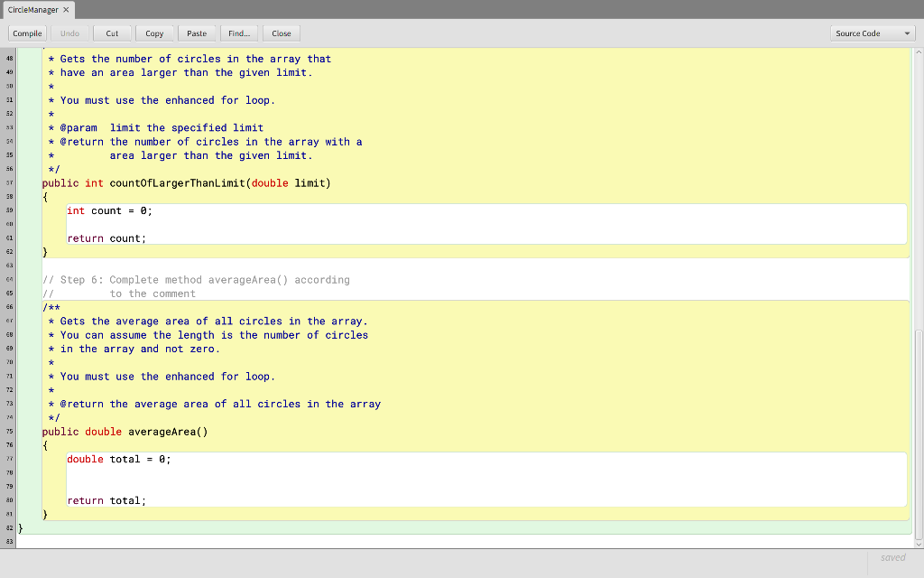Viewport: 924px width, 578px height.
Task: Close the editor window
Action: click(281, 33)
